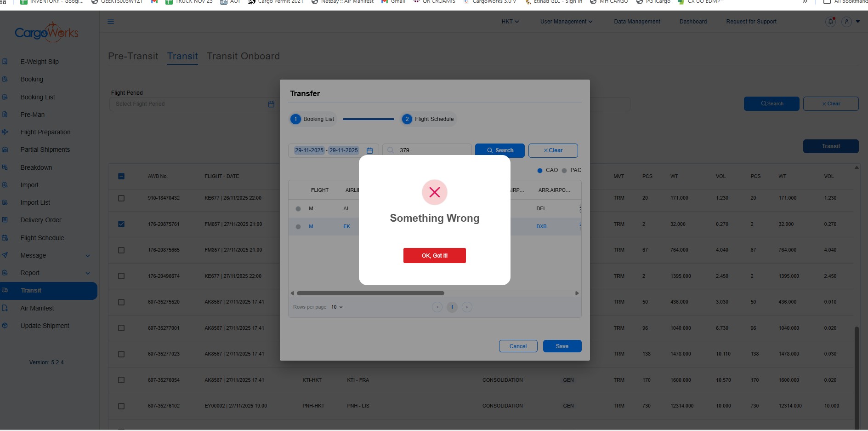Open the Rows per page dropdown
Viewport: 868px width, 431px height.
tap(337, 307)
